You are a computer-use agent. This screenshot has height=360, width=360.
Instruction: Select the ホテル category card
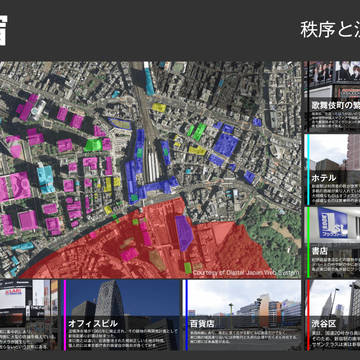(333, 169)
